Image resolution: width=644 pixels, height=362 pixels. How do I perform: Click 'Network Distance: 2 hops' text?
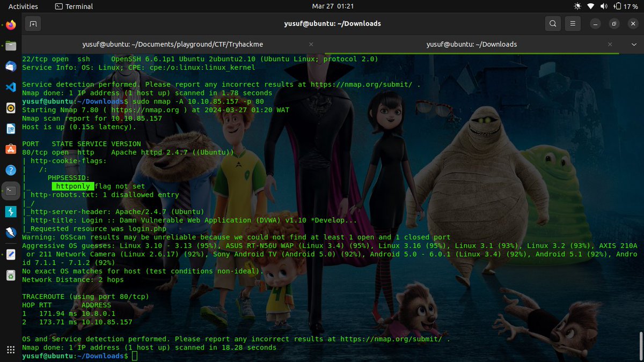pyautogui.click(x=73, y=279)
